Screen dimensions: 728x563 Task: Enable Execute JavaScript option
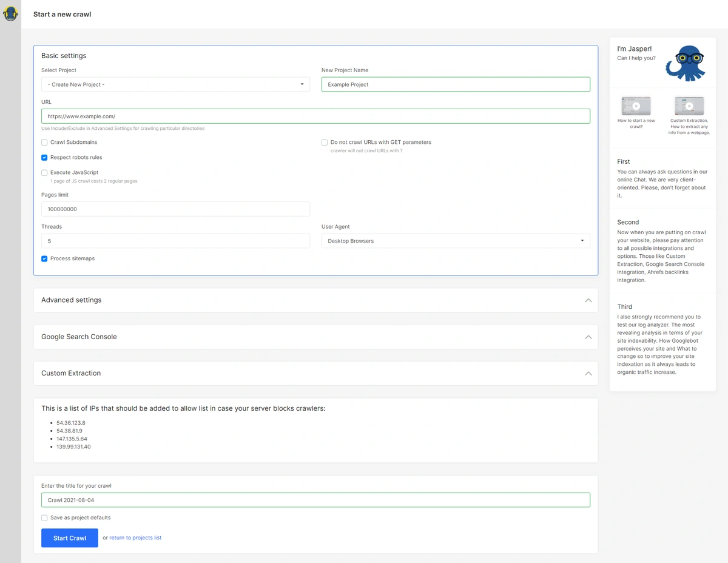(x=44, y=172)
